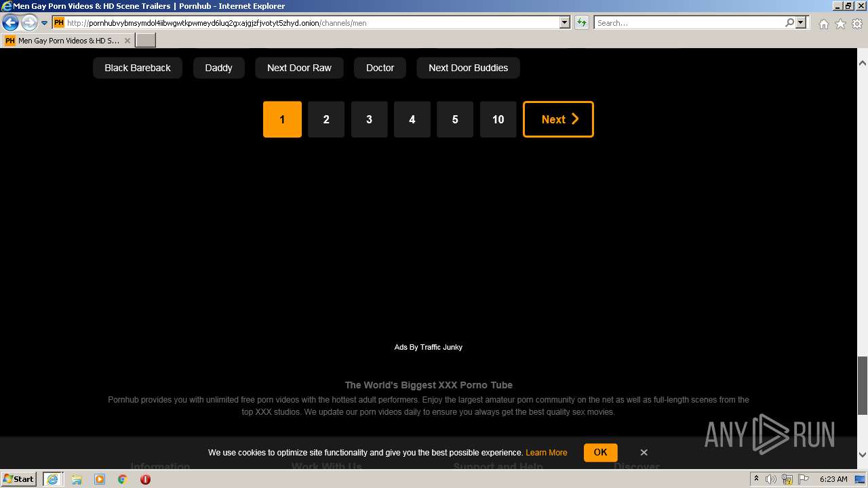Show hidden tray icons arrow
Screen dimensions: 868x488
(x=756, y=479)
